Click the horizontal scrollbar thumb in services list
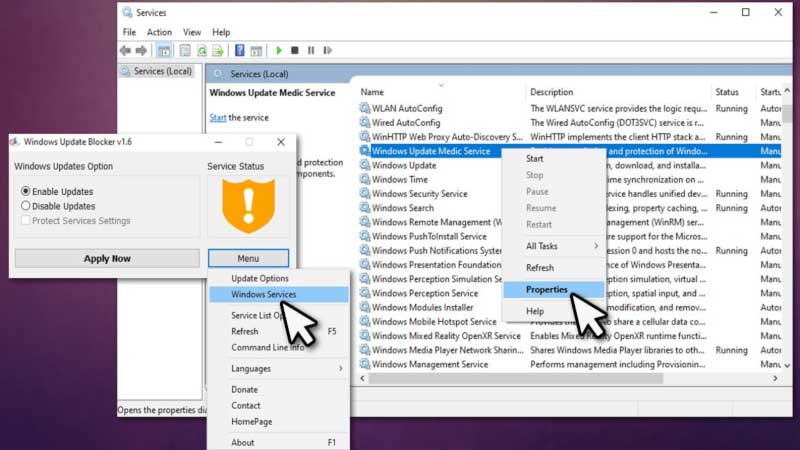 (516, 379)
